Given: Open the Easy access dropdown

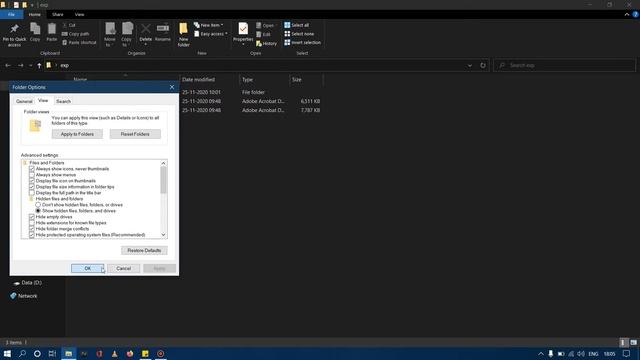Looking at the screenshot, I should click(211, 34).
